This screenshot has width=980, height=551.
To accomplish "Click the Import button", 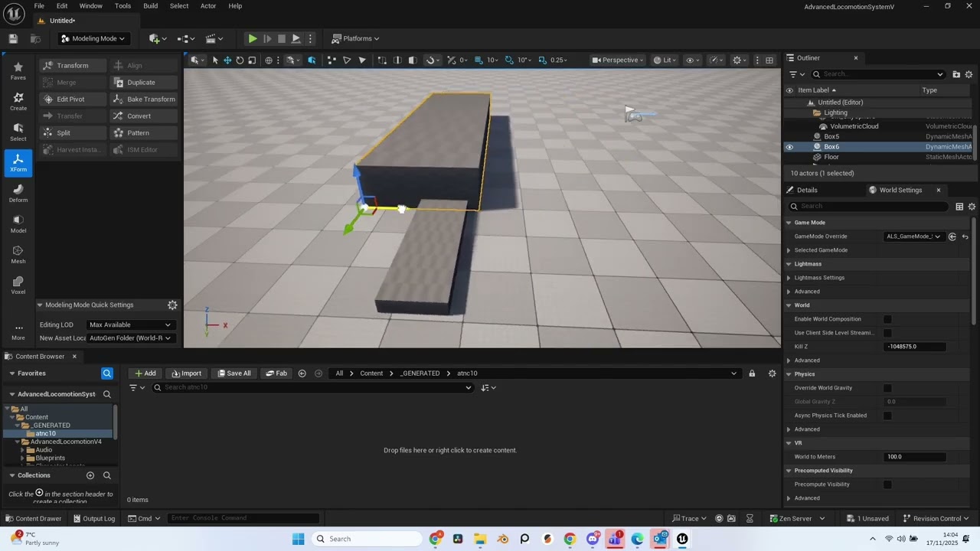I will click(x=186, y=373).
